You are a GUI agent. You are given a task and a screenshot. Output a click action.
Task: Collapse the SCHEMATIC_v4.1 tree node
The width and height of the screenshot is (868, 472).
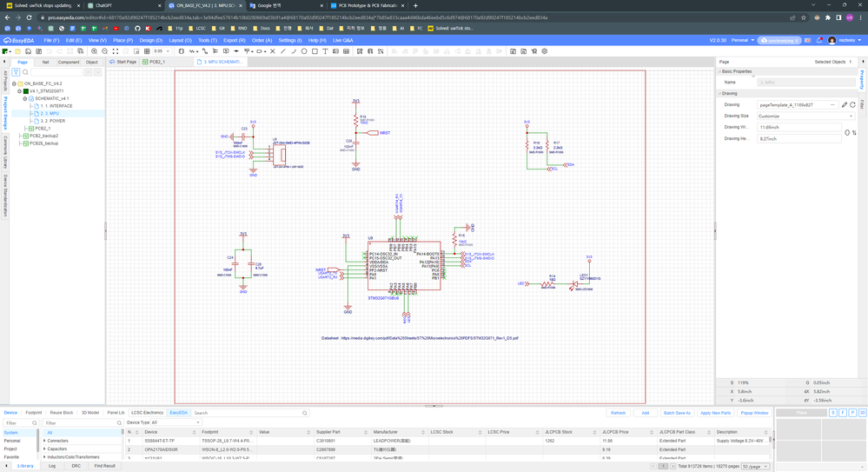25,98
